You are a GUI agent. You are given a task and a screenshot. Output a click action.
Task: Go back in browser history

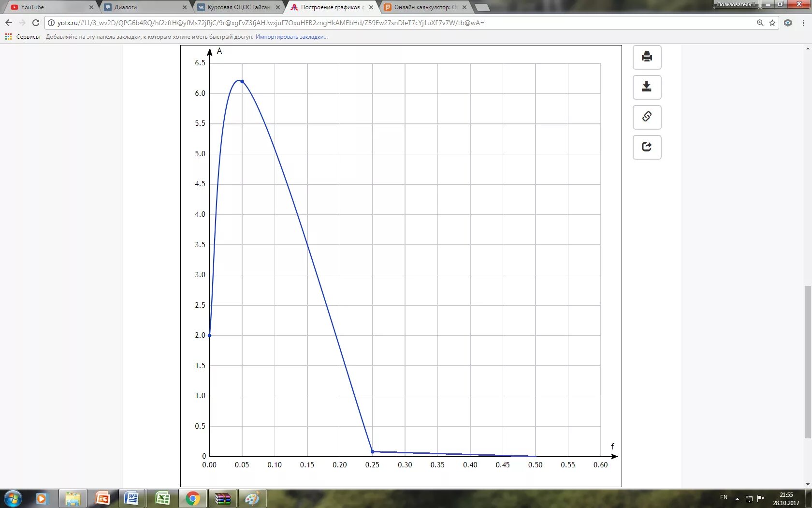(9, 23)
